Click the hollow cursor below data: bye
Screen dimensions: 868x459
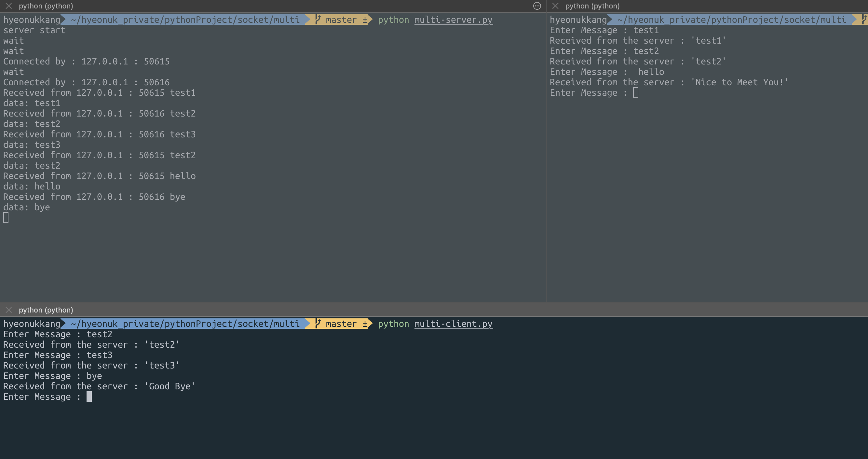tap(6, 218)
